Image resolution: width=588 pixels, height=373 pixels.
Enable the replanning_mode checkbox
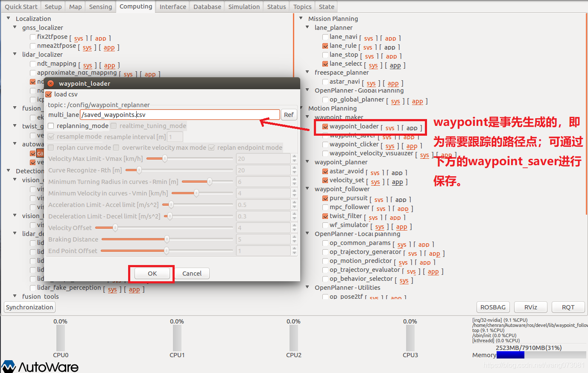click(x=51, y=126)
